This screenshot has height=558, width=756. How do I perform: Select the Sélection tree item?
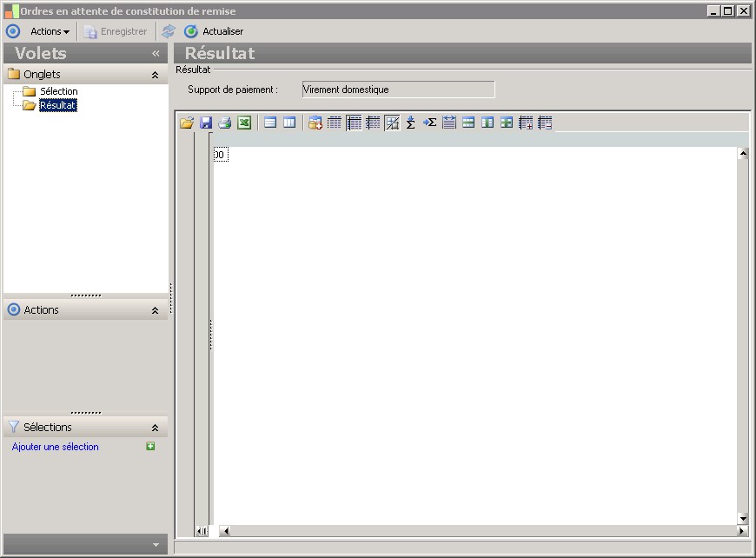[58, 91]
